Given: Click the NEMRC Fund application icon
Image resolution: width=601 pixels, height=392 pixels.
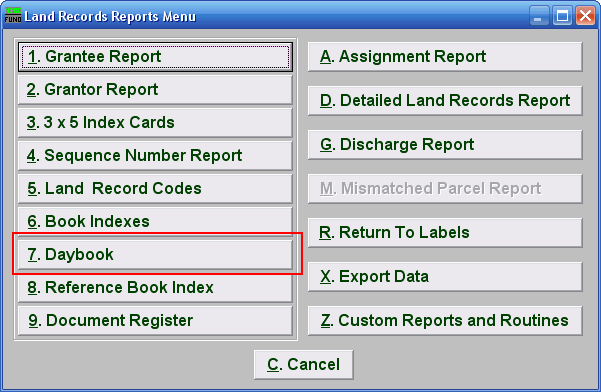Looking at the screenshot, I should tap(13, 15).
